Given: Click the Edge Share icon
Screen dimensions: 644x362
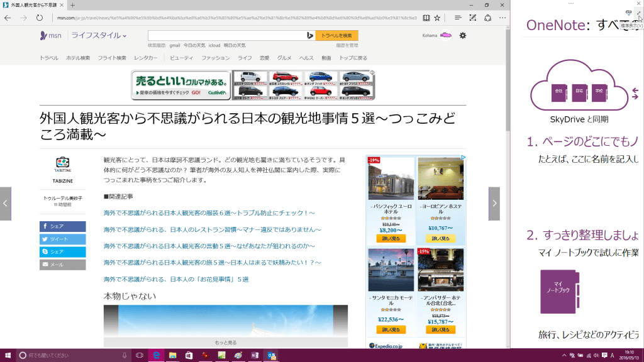Looking at the screenshot, I should [x=487, y=18].
